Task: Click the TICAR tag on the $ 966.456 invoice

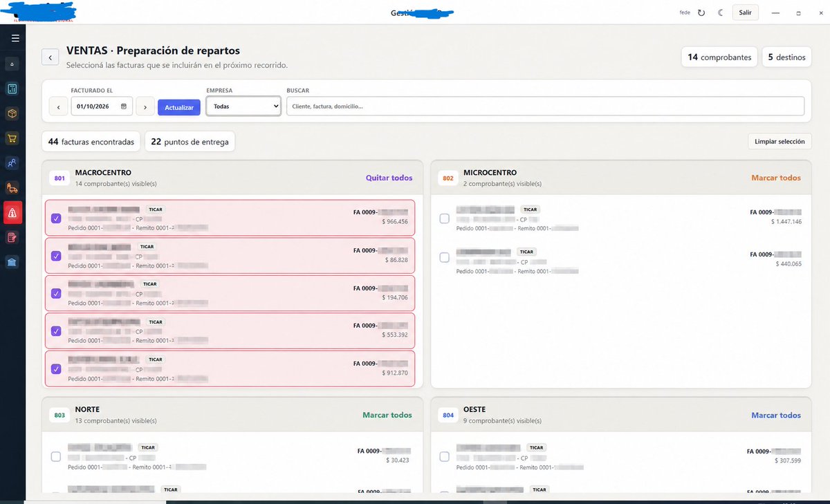Action: click(x=156, y=209)
